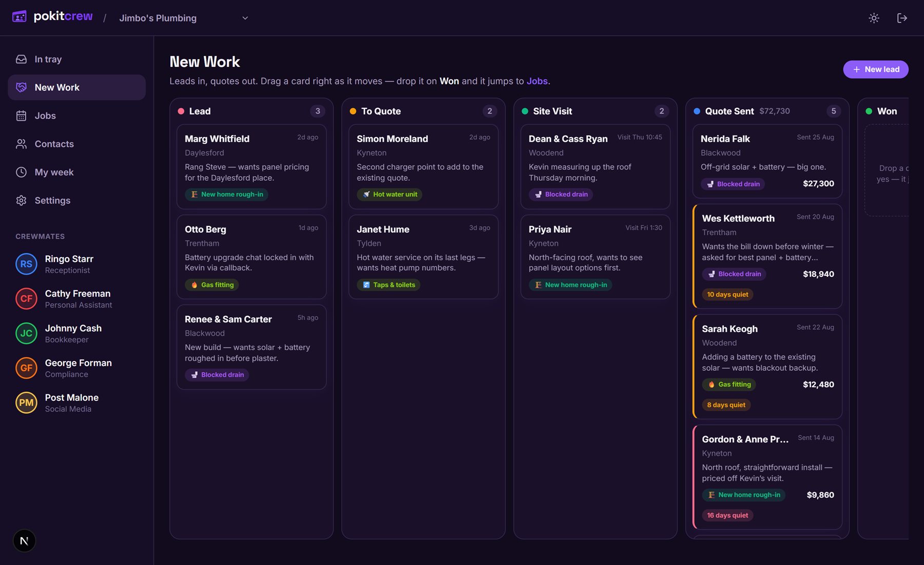Click Gas fitting tag on Sarah Keogh card
The width and height of the screenshot is (924, 565).
[729, 384]
